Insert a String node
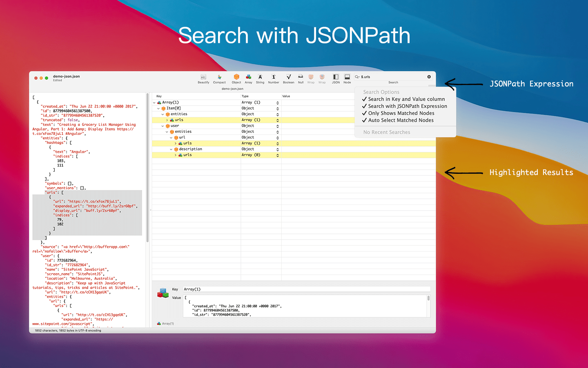 260,79
